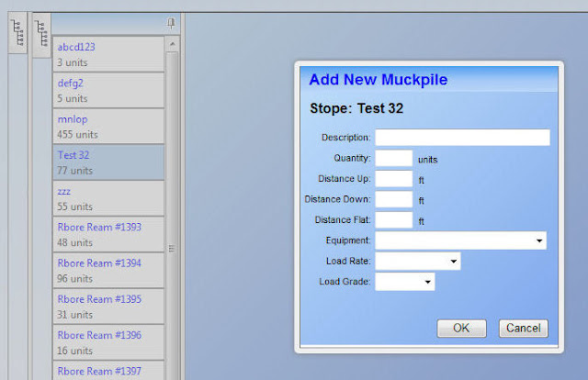Image resolution: width=588 pixels, height=380 pixels.
Task: Select Rbore Ream #1395 in the list
Action: (x=108, y=307)
